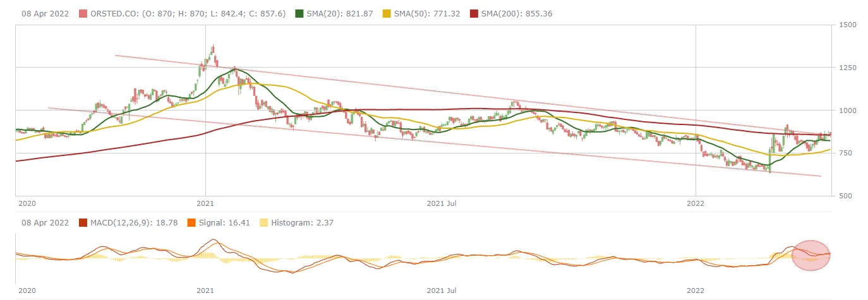Click the MACD(12,26,9) legend color box

83,222
